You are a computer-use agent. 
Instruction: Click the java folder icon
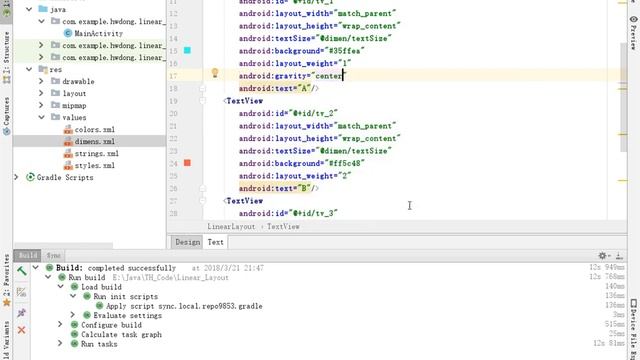coord(43,9)
